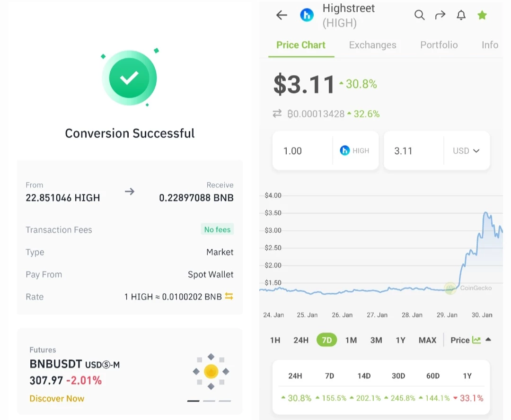Select the MAX chart range
The height and width of the screenshot is (420, 511).
(427, 340)
